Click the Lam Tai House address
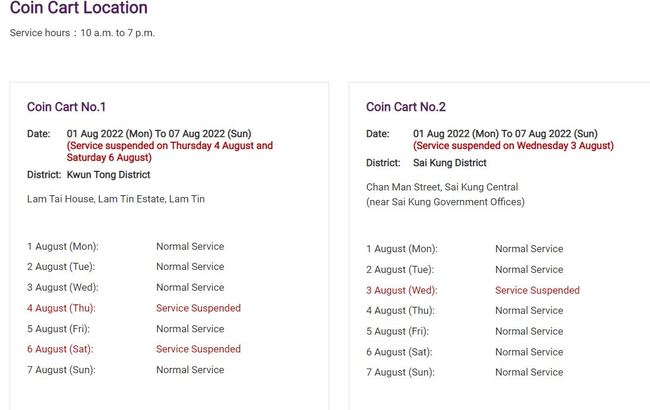650x410 pixels. point(116,199)
